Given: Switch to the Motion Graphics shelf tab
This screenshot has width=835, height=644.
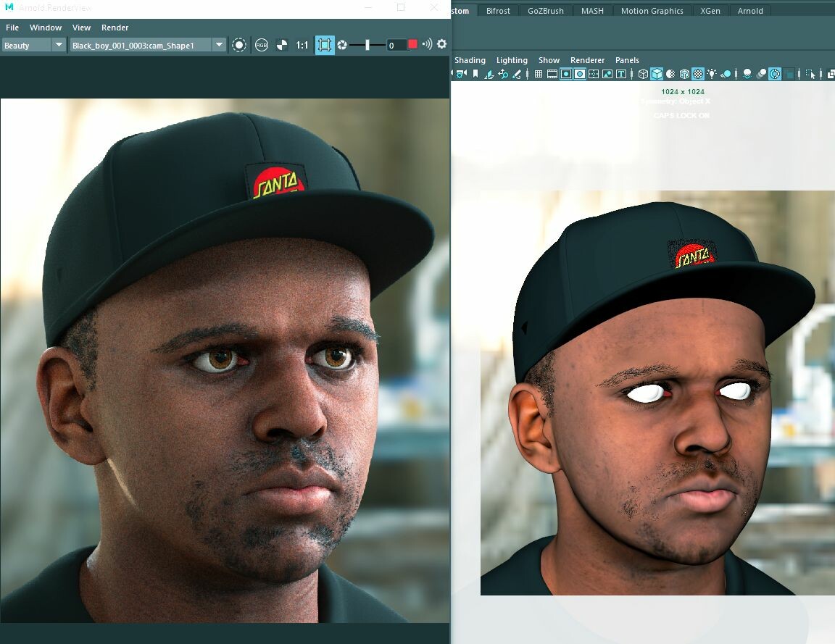Looking at the screenshot, I should coord(652,11).
